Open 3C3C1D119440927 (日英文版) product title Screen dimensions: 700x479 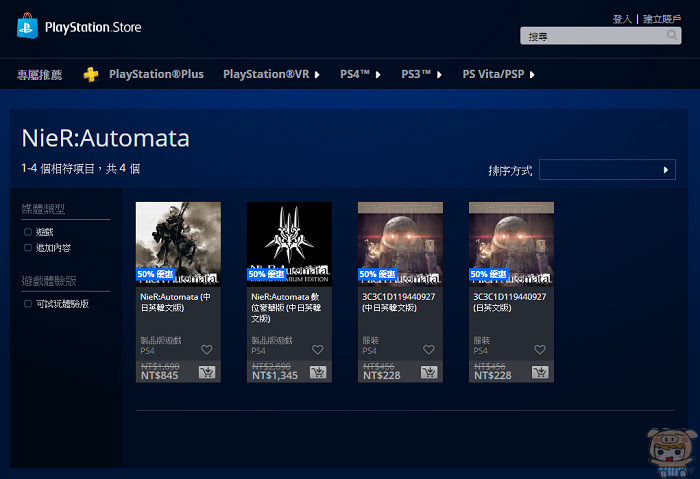tap(509, 302)
